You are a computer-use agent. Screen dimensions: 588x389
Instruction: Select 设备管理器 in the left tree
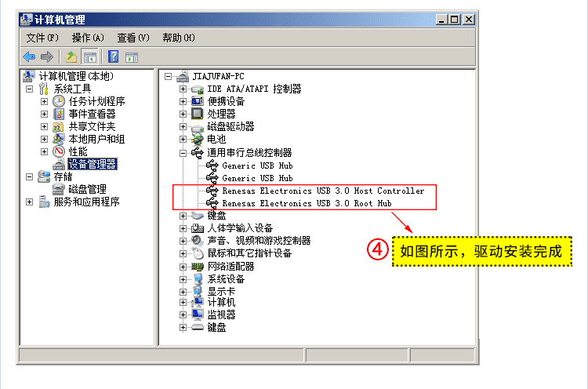pyautogui.click(x=93, y=164)
